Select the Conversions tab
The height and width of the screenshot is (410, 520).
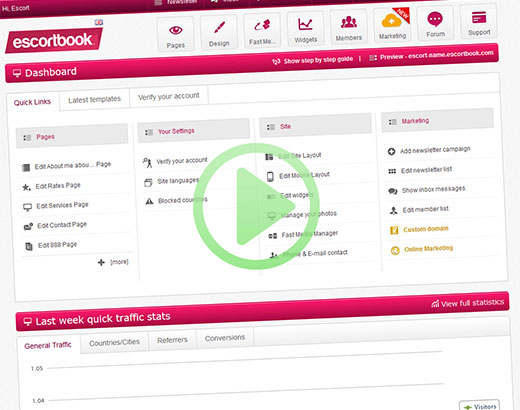tap(225, 338)
